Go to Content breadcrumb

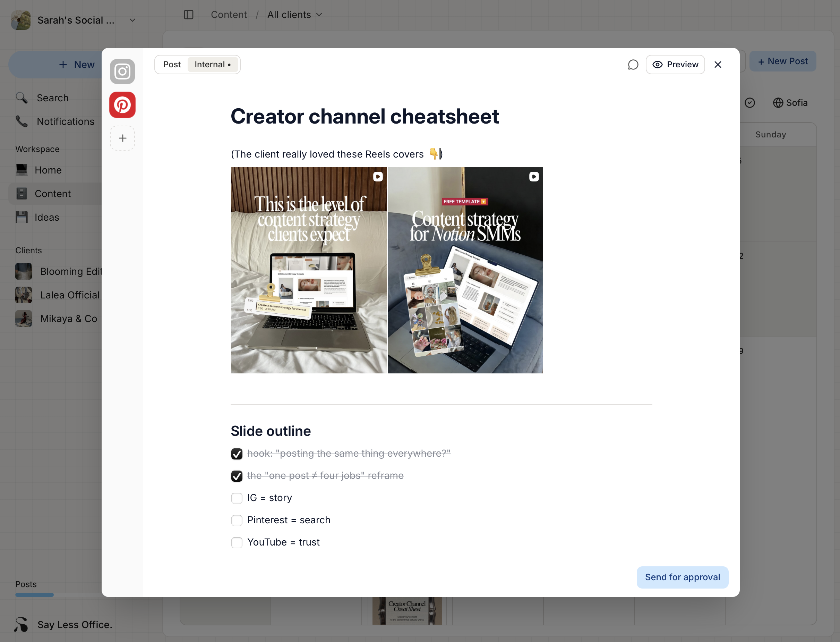tap(229, 15)
